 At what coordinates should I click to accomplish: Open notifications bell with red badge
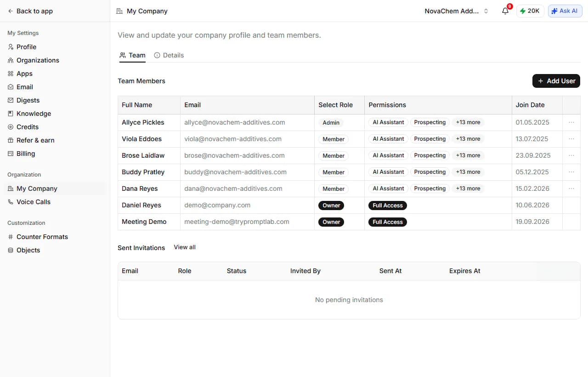tap(505, 11)
